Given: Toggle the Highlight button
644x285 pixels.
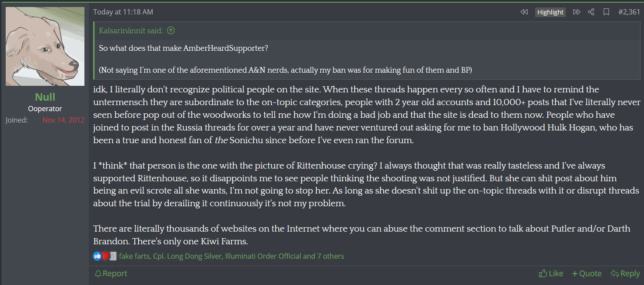Looking at the screenshot, I should [550, 12].
